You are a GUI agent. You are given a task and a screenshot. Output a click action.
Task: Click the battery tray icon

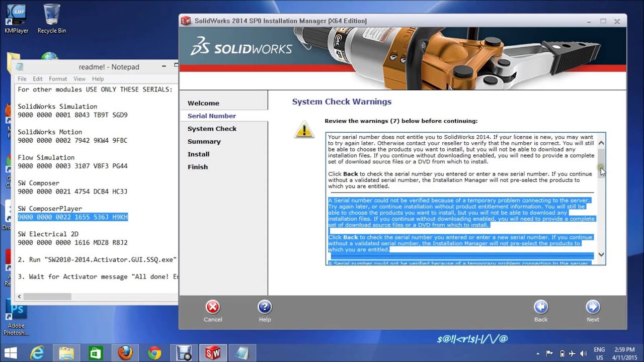[x=562, y=353]
